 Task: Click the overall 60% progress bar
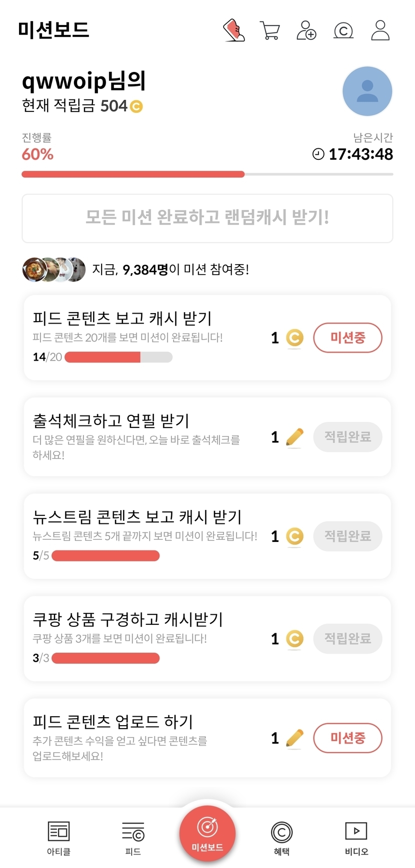(x=207, y=174)
